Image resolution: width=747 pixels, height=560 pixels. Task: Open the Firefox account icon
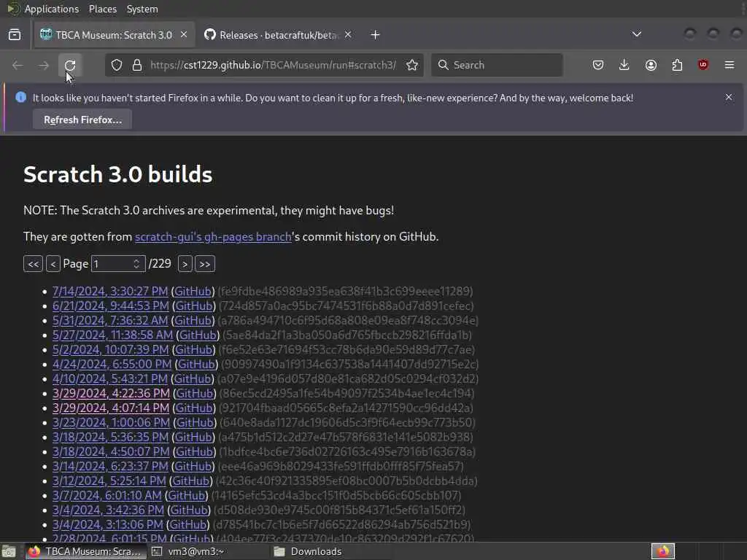651,65
